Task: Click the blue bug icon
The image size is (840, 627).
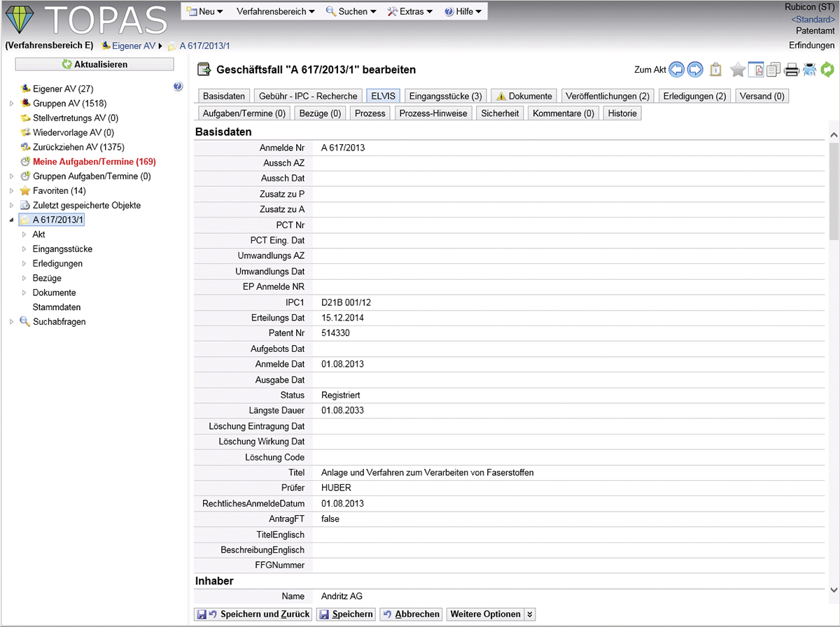Action: [809, 69]
